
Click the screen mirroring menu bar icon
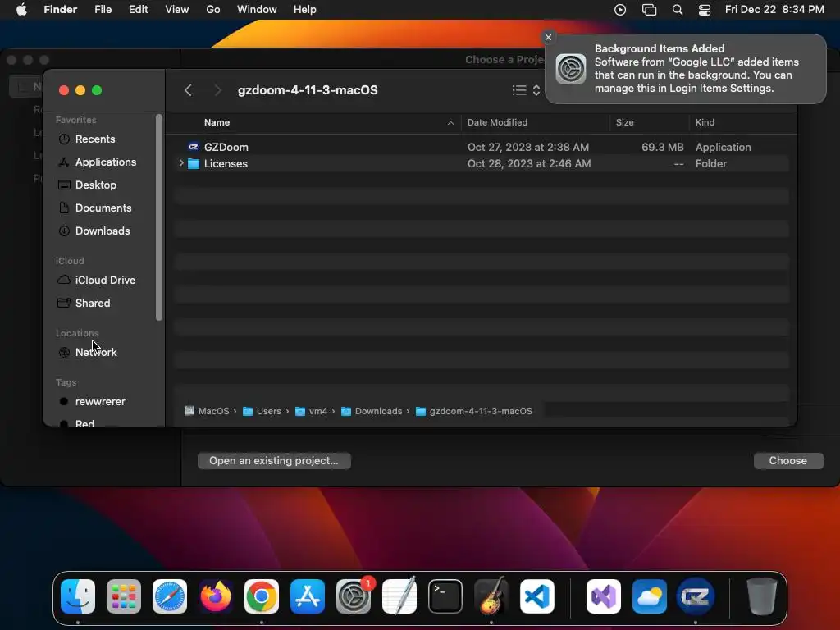click(649, 10)
